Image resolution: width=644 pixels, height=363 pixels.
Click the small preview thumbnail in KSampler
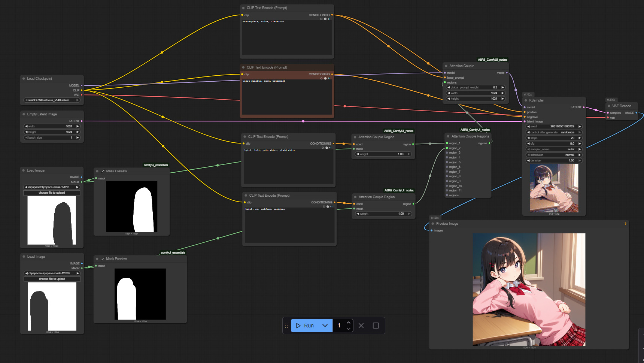click(554, 188)
